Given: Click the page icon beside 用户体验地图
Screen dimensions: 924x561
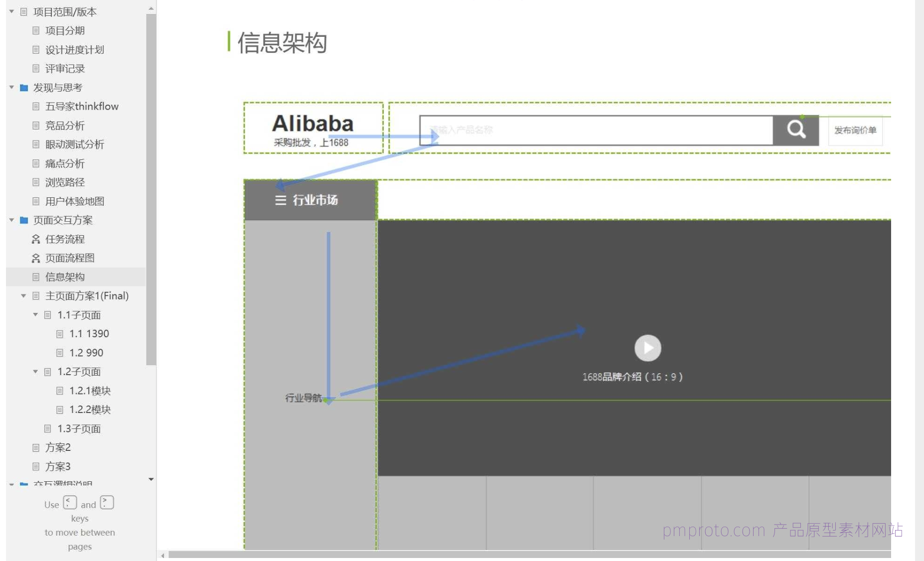Looking at the screenshot, I should [x=36, y=201].
